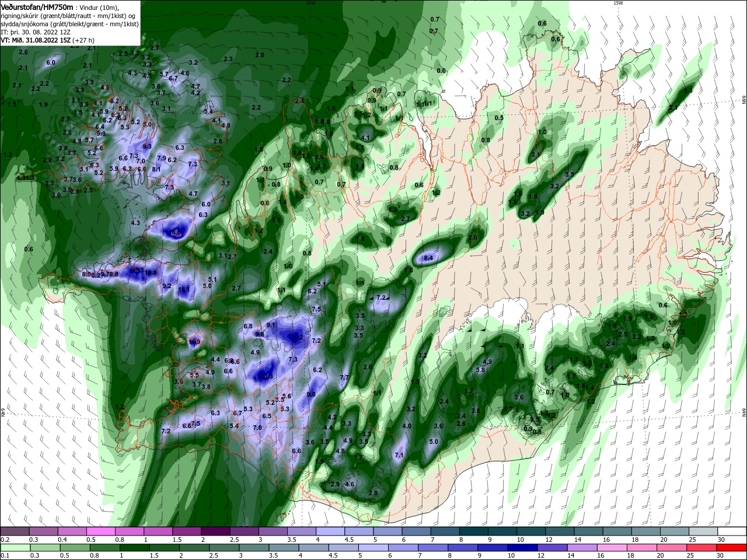Click the 6.8 precipitation value on the map
747x560 pixels.
(248, 326)
